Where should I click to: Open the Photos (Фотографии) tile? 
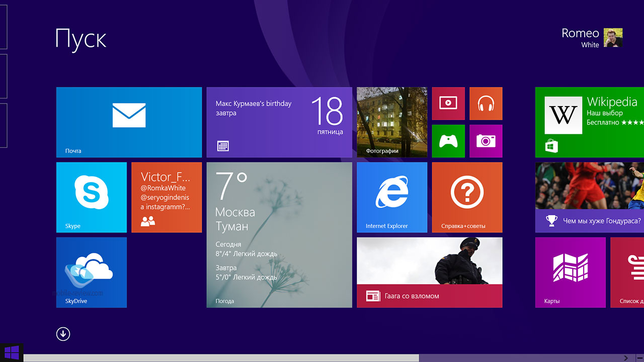coord(392,122)
